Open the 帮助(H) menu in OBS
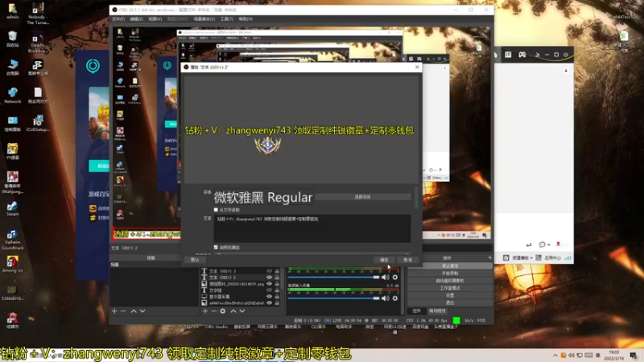The image size is (644, 362). click(246, 19)
